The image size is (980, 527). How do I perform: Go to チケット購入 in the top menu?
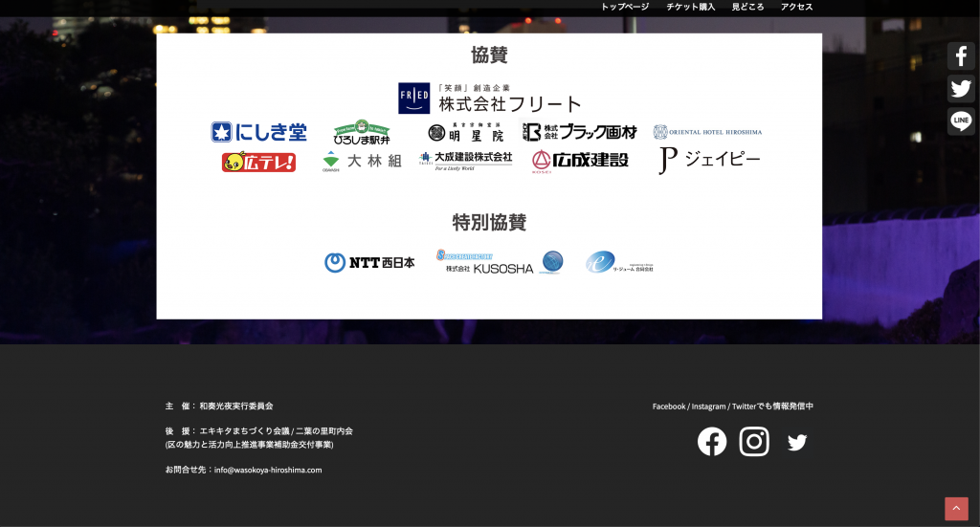690,7
